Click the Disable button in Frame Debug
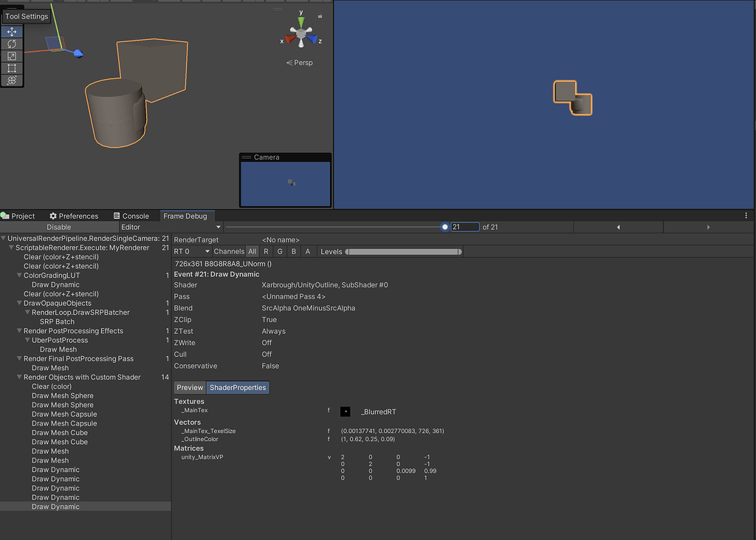The image size is (756, 540). point(59,227)
